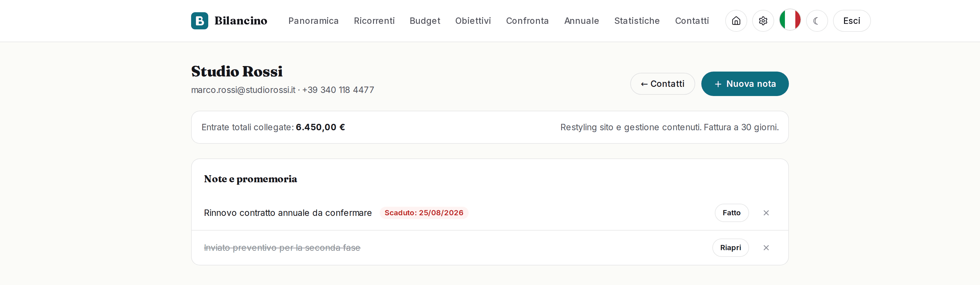Delete the Rinnovo contratto note
980x285 pixels.
click(x=766, y=213)
